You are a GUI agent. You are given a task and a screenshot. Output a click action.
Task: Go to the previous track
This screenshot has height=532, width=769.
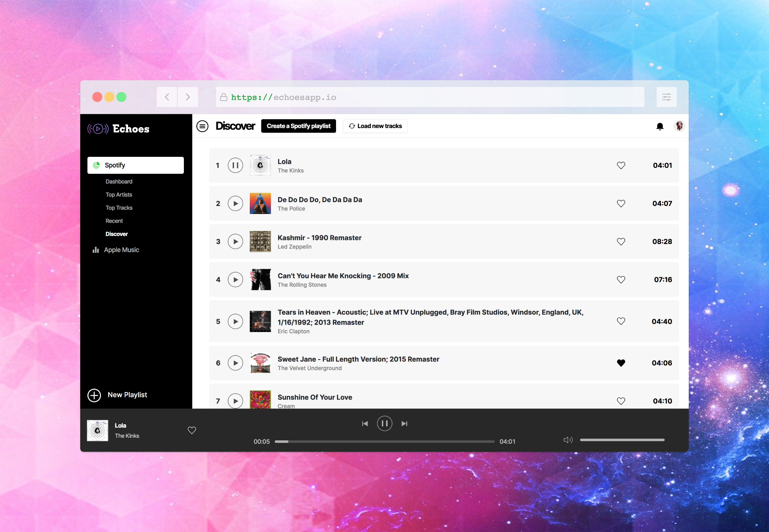(365, 424)
